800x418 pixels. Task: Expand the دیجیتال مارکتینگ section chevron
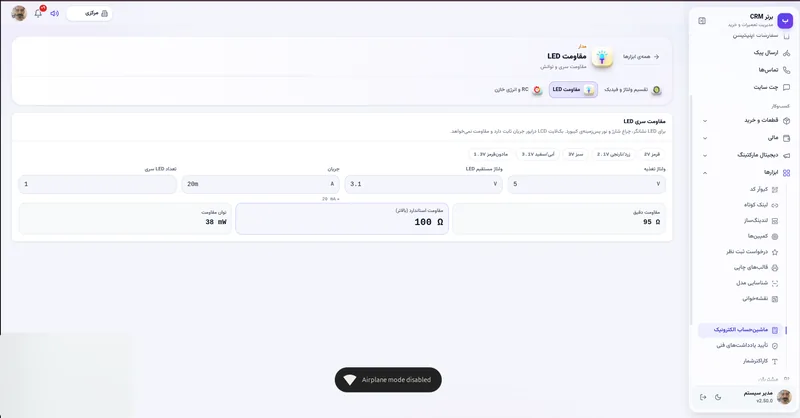click(x=705, y=155)
